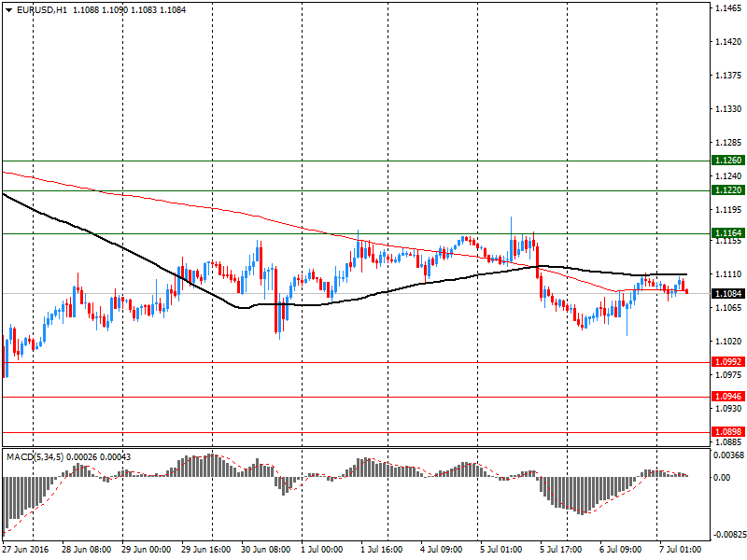
Task: Select the 1.1164 green level label
Action: coord(728,232)
